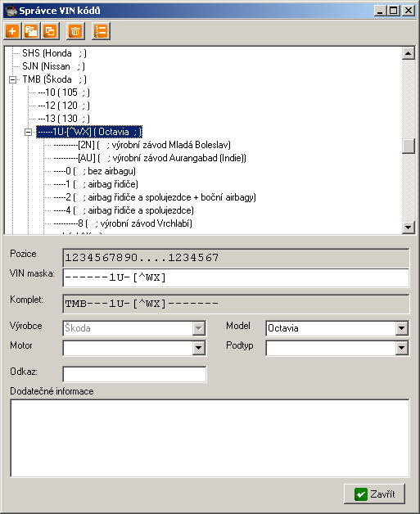
Task: Click into the VIN maska input field
Action: click(236, 277)
